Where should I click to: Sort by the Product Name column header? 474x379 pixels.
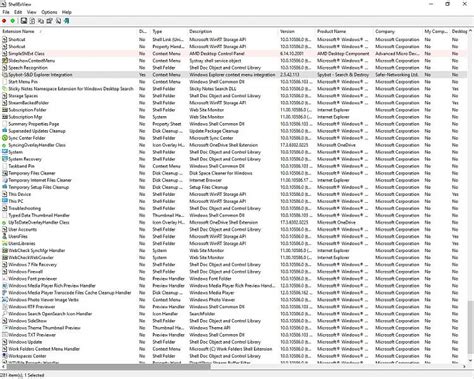click(345, 31)
